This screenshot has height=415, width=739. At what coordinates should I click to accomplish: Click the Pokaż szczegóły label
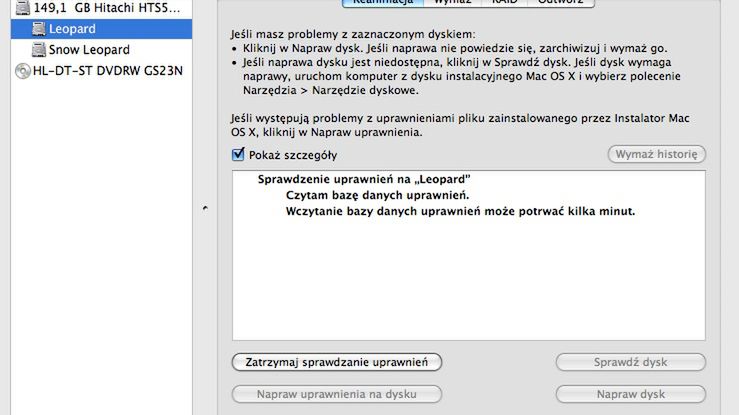point(293,155)
